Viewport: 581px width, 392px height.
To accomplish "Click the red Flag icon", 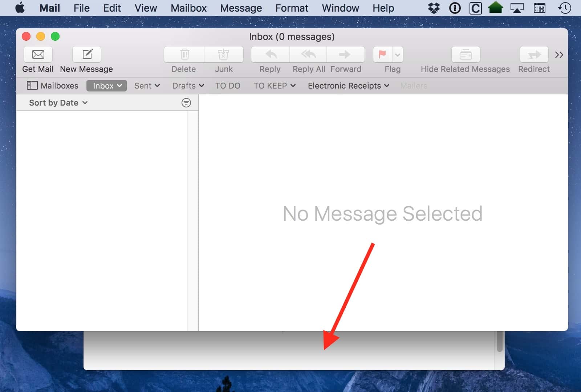I will click(x=382, y=55).
